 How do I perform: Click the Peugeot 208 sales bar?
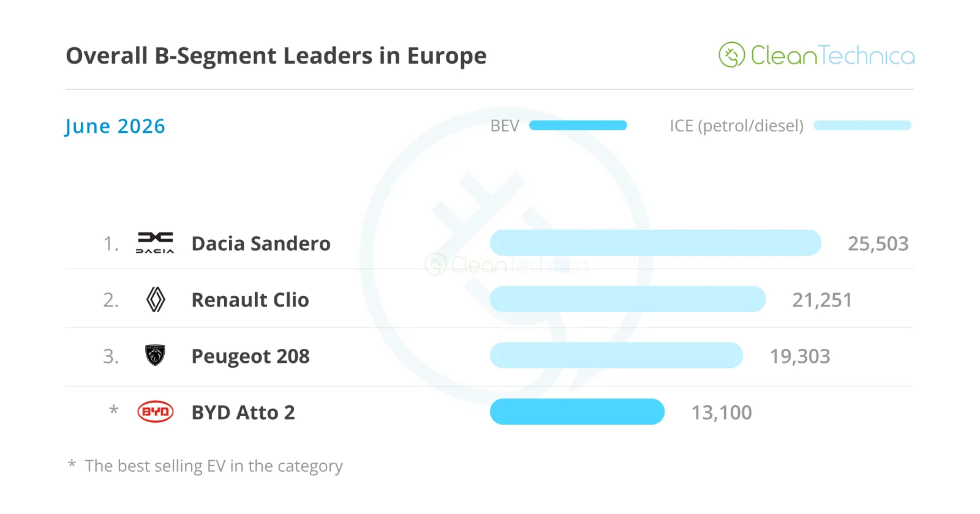pos(616,356)
